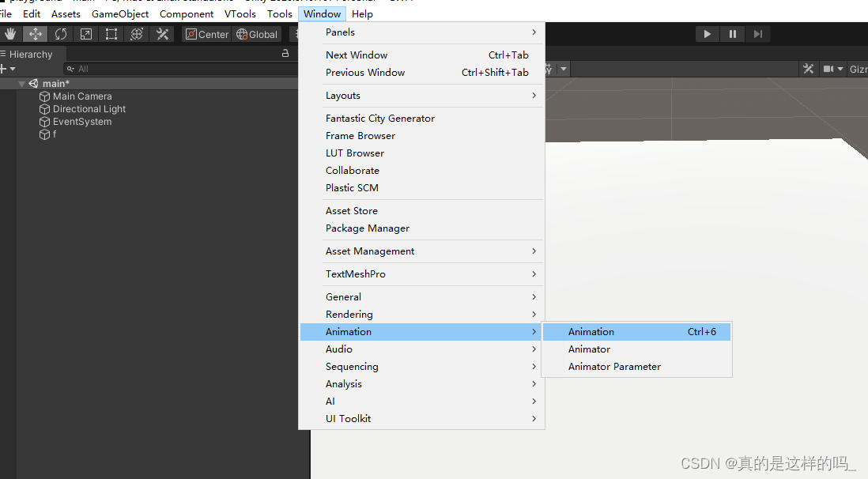Open the Asset Store
The image size is (868, 479).
point(422,211)
